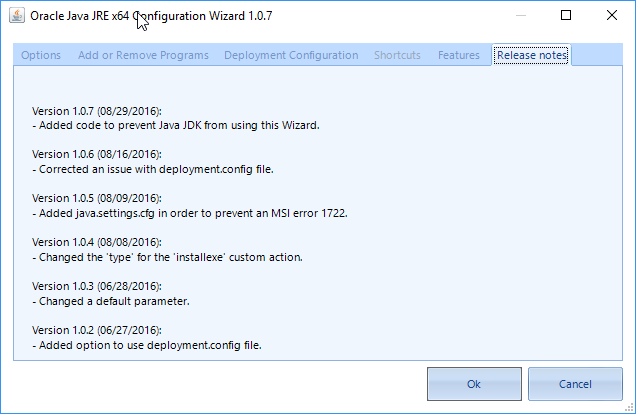
Task: Go to the Shortcuts tab
Action: (x=397, y=55)
